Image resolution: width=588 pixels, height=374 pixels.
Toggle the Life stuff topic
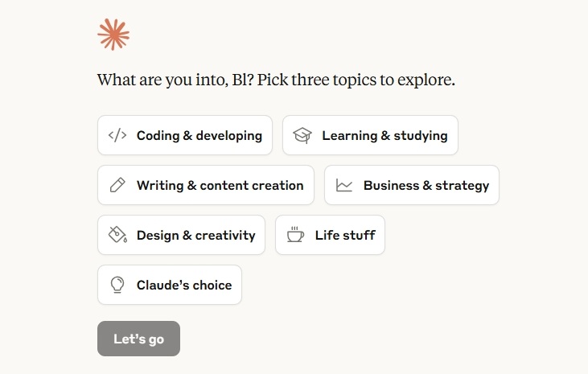click(330, 235)
